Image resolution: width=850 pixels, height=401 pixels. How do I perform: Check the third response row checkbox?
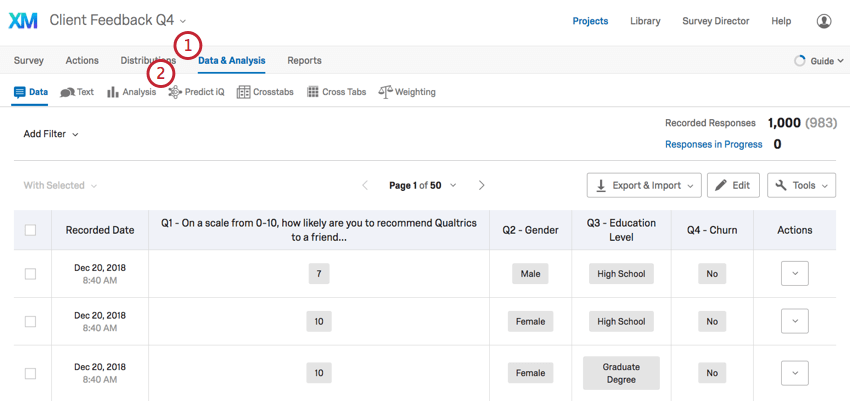[x=30, y=373]
